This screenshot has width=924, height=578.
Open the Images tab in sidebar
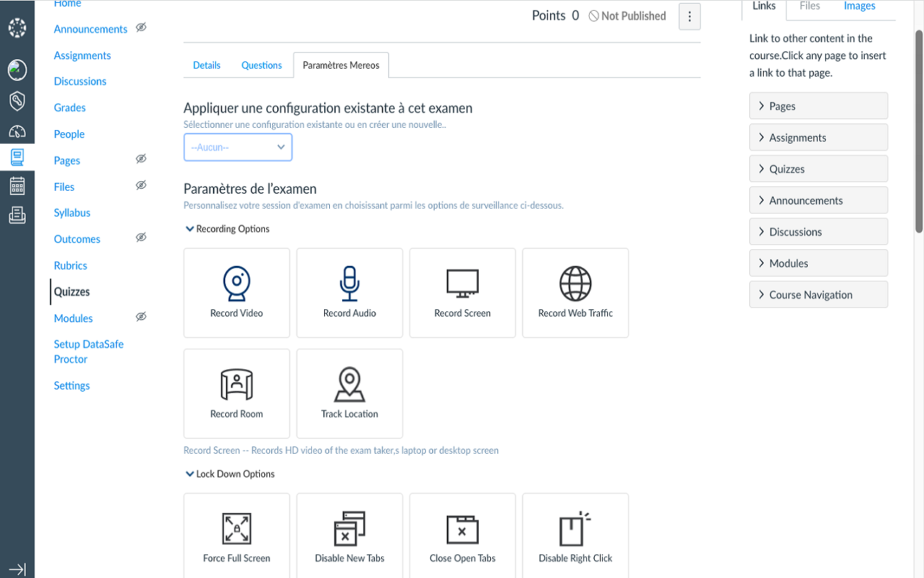coord(859,7)
